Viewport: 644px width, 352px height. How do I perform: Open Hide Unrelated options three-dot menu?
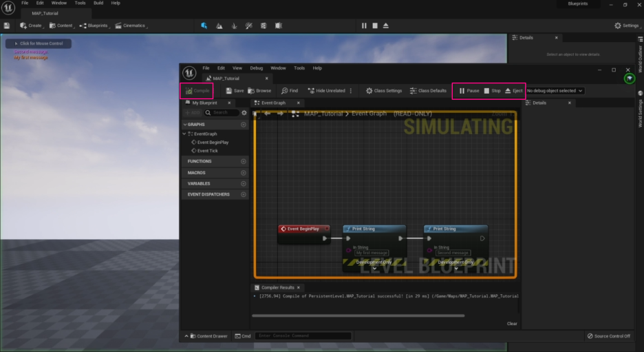click(351, 91)
